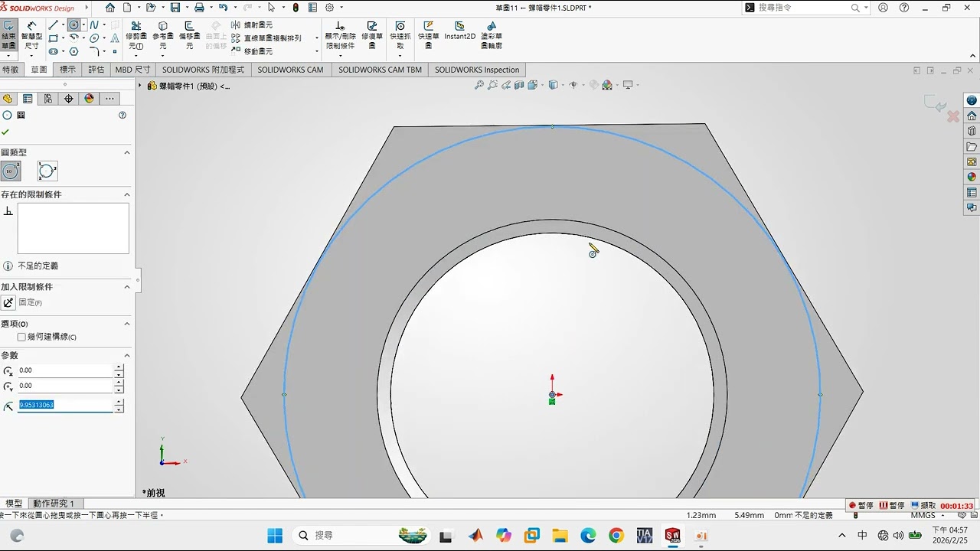Select the center-radius Circle type option
This screenshot has width=980, height=551.
[11, 171]
